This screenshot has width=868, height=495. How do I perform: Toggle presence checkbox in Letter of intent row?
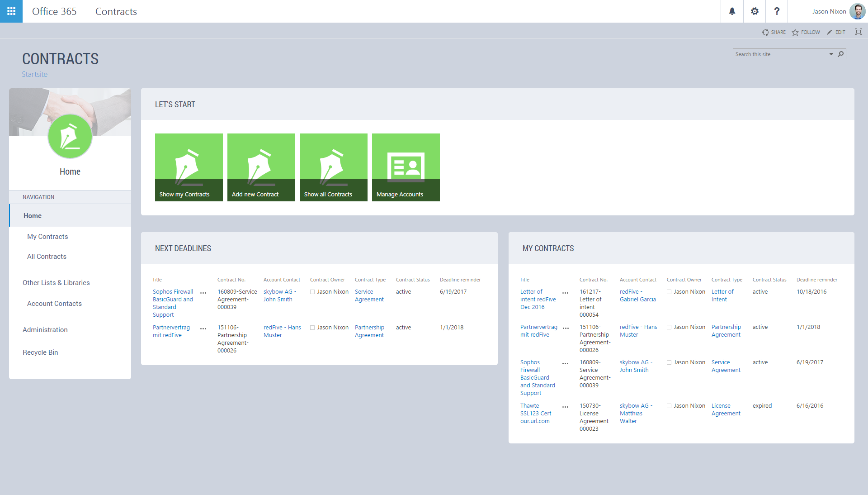[669, 292]
